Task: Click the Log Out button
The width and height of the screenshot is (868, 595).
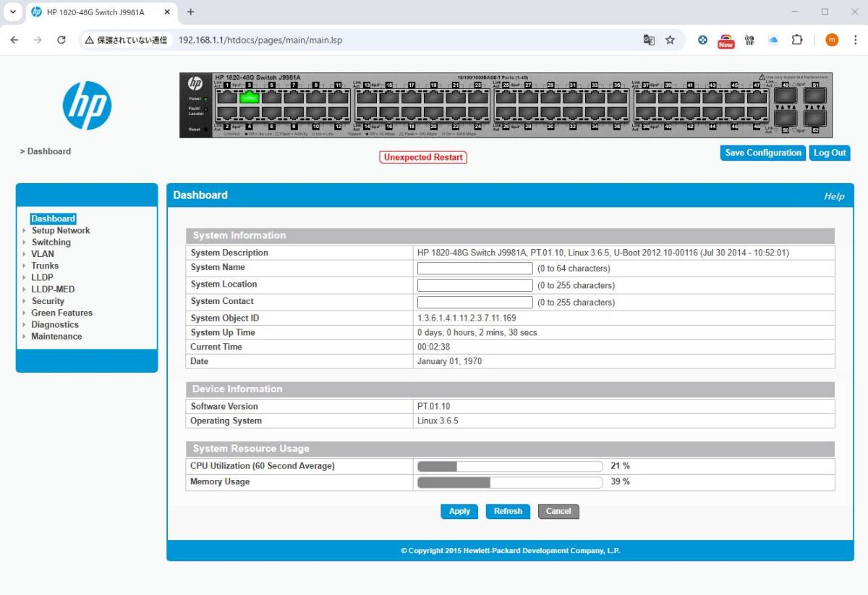Action: pos(830,153)
